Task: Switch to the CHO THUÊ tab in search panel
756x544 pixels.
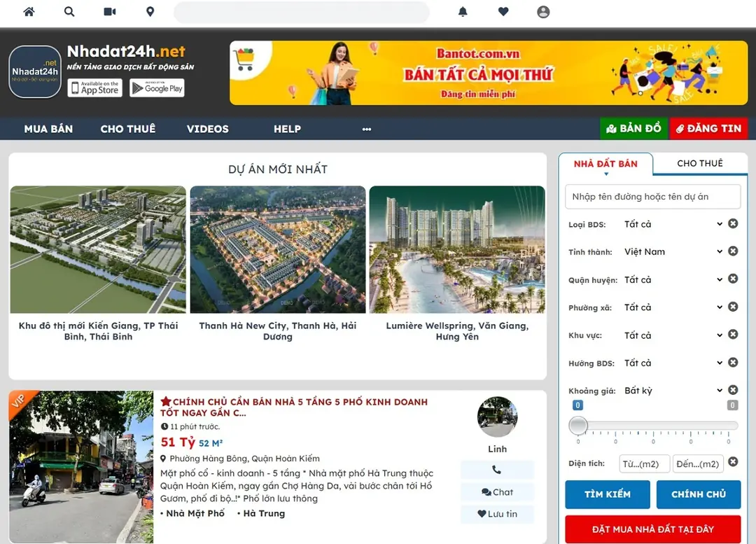Action: click(700, 163)
